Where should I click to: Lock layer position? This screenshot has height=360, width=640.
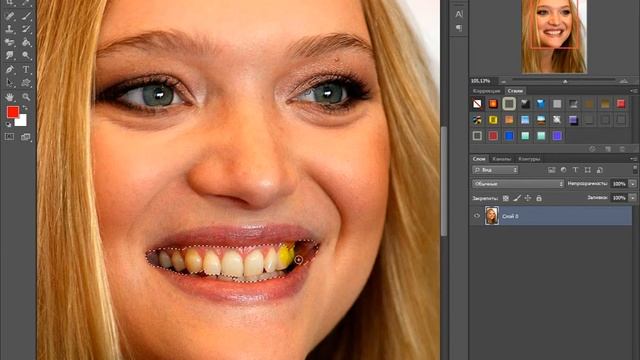(528, 198)
